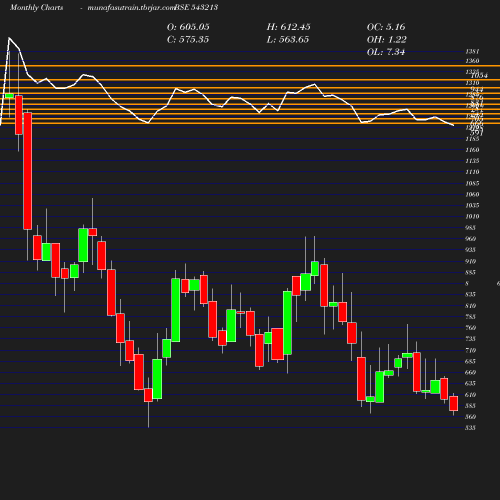The width and height of the screenshot is (500, 500).
Task: Click the 760 price axis label
Action: (x=470, y=328)
